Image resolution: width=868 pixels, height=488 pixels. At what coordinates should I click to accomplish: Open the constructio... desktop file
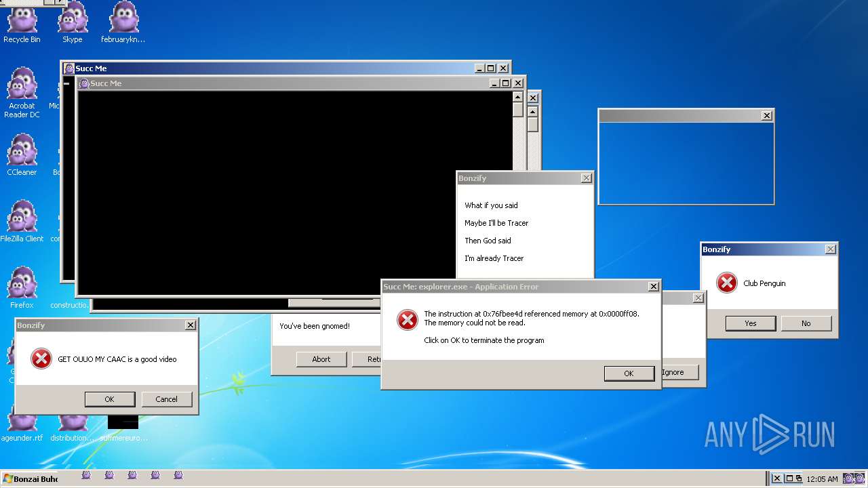[x=69, y=305]
